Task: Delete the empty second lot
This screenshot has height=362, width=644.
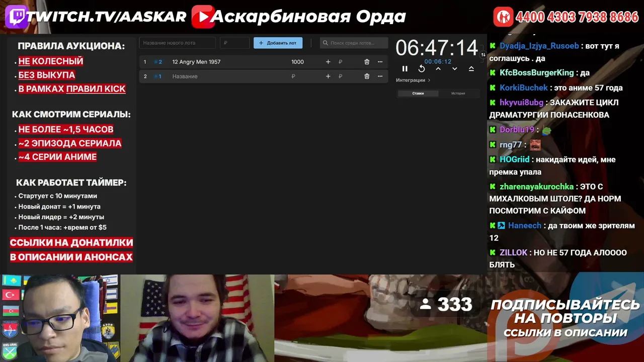Action: pos(367,76)
